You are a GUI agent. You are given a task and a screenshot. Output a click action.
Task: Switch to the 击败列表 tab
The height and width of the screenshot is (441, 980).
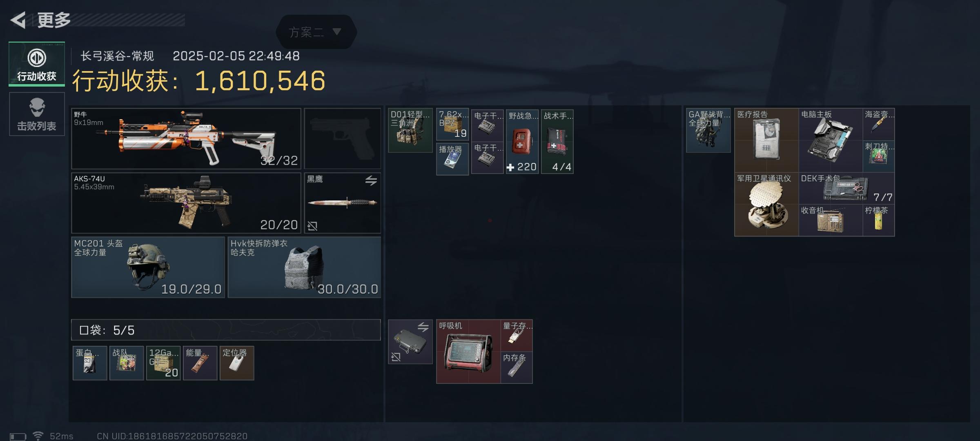coord(37,114)
